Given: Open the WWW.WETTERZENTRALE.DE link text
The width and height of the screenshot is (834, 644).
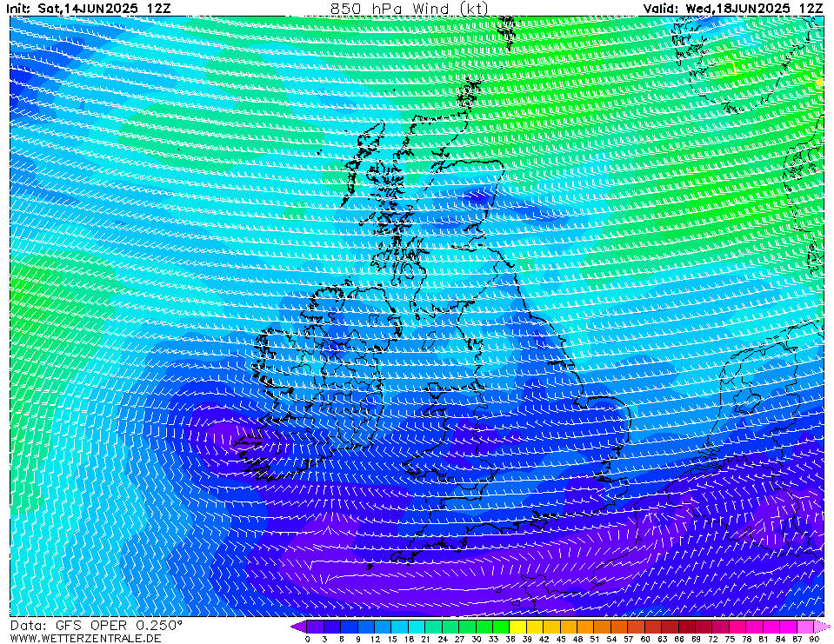Looking at the screenshot, I should pos(85,638).
